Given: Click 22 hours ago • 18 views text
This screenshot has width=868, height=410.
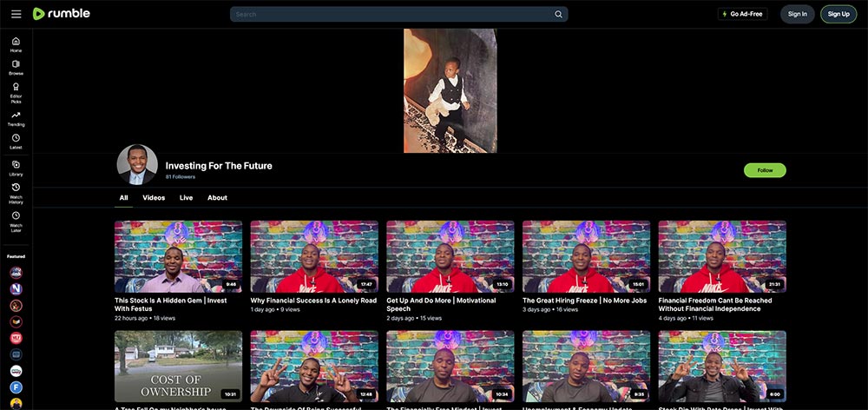Looking at the screenshot, I should pyautogui.click(x=145, y=319).
